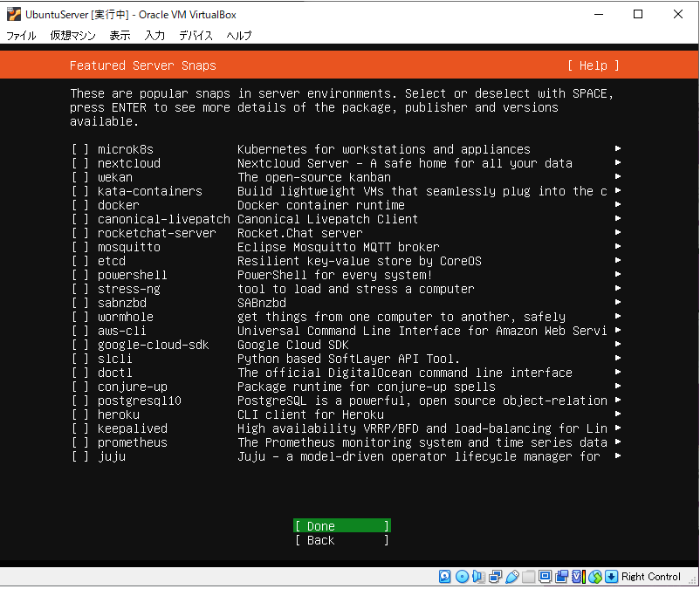Select the postgresql10 snap entry

tap(140, 401)
